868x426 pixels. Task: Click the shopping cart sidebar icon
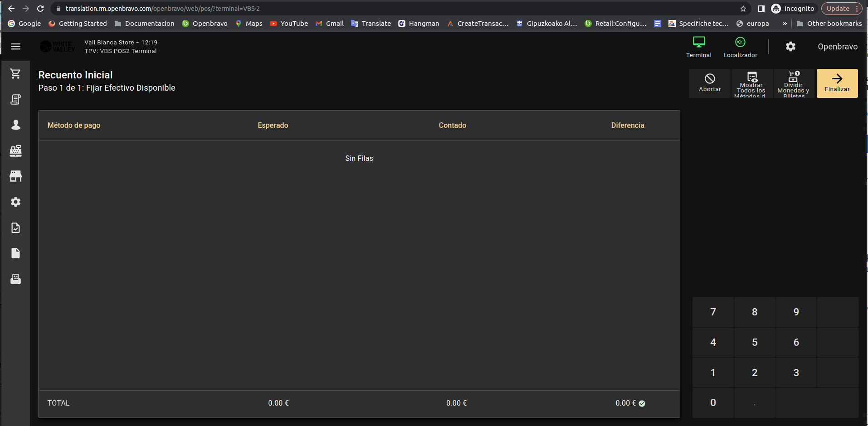[15, 74]
